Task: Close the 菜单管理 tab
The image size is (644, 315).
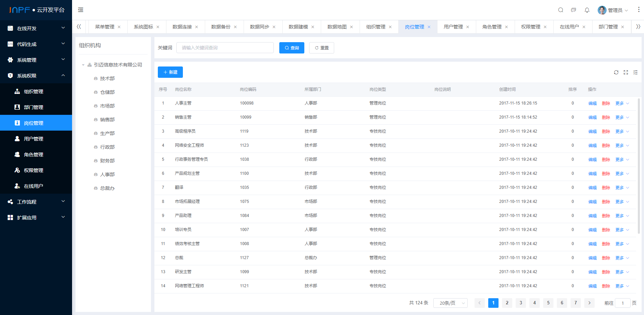Action: [119, 27]
